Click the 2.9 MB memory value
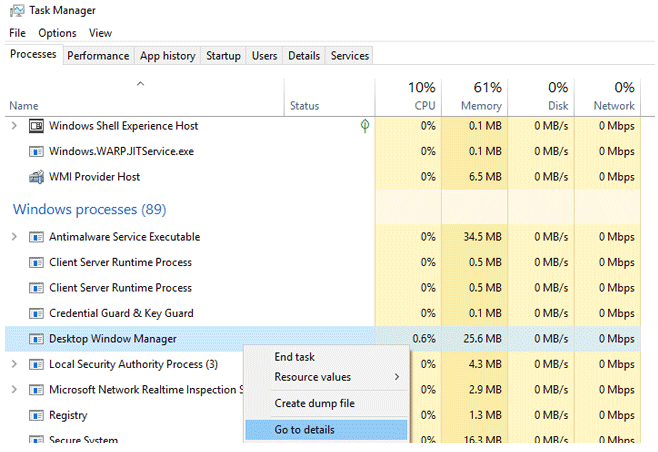The image size is (658, 452). pyautogui.click(x=485, y=389)
